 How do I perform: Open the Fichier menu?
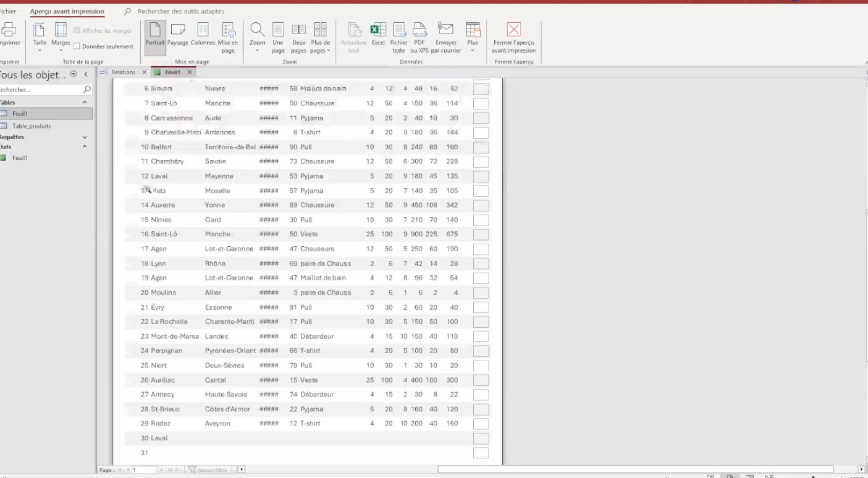pyautogui.click(x=8, y=11)
